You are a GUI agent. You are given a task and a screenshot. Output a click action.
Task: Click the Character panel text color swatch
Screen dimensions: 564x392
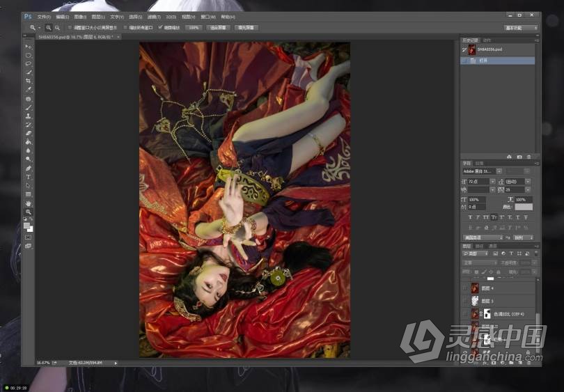click(524, 207)
